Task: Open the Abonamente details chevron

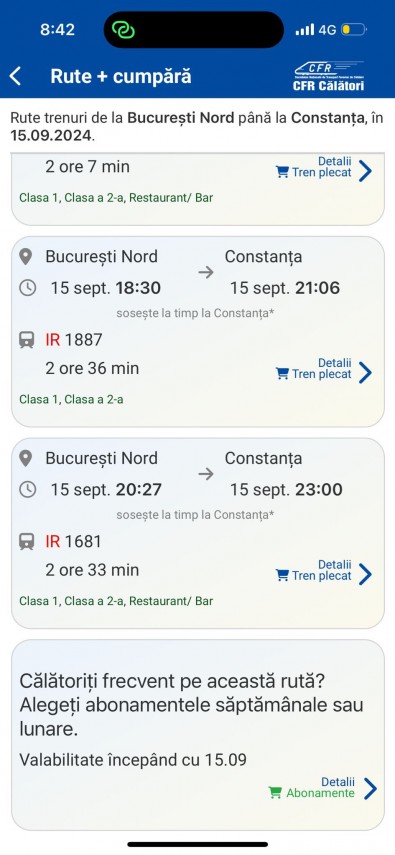Action: pyautogui.click(x=370, y=788)
